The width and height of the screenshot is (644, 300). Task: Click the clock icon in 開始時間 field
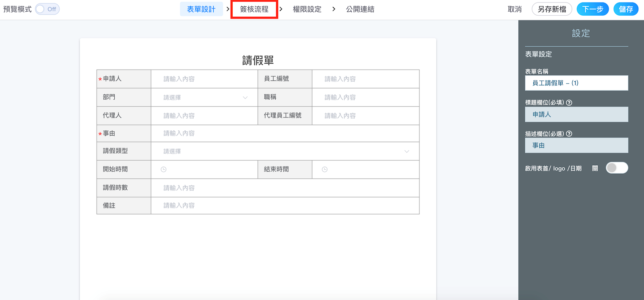tap(163, 170)
